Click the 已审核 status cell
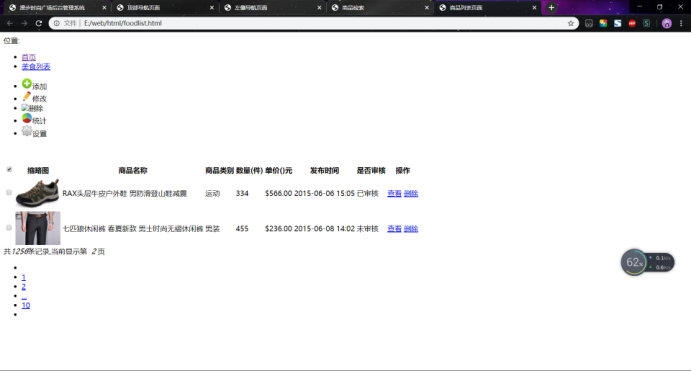Image resolution: width=692 pixels, height=371 pixels. click(368, 193)
